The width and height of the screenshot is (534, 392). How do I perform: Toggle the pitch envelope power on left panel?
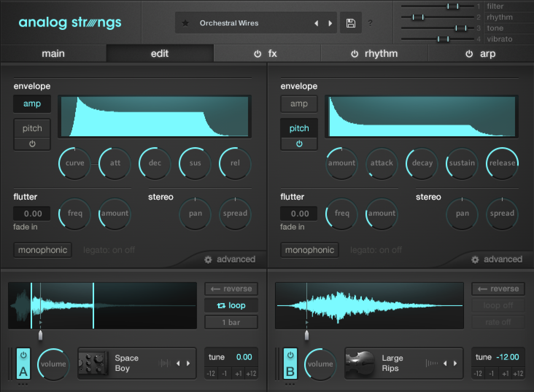click(x=32, y=144)
